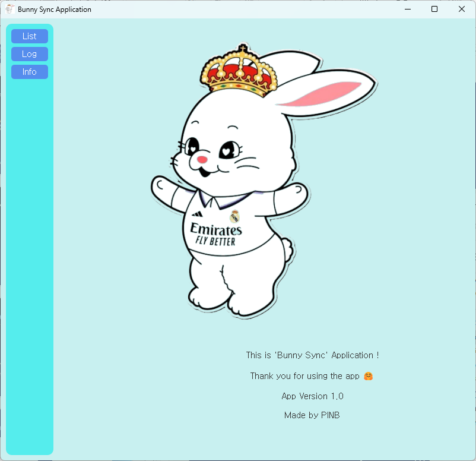Click the App Version 1.0 label

click(x=312, y=396)
